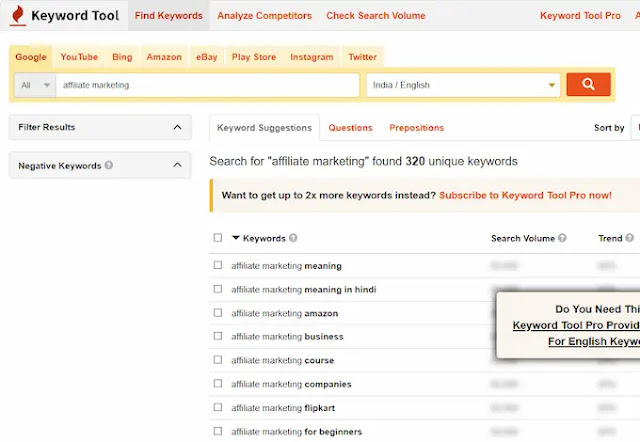Click the 'affiliate marketing companies' keyword
The image size is (640, 442).
pos(291,384)
